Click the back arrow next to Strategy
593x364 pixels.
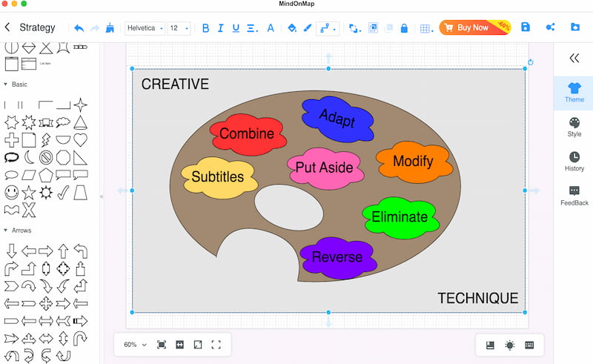click(7, 27)
